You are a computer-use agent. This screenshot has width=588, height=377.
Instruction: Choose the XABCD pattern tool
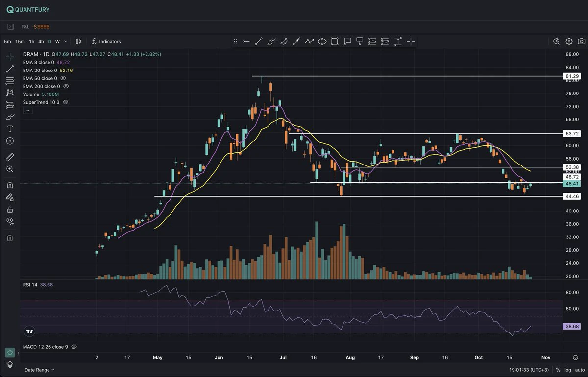point(10,93)
